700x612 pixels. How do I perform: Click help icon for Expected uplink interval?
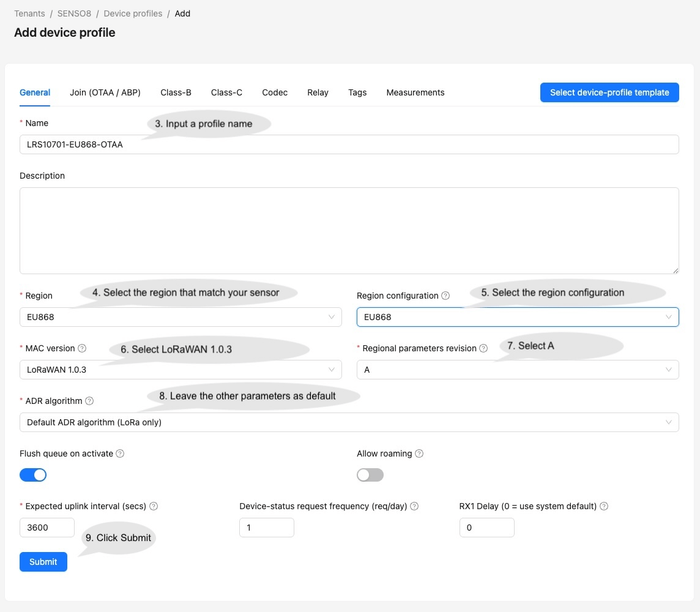(x=154, y=506)
